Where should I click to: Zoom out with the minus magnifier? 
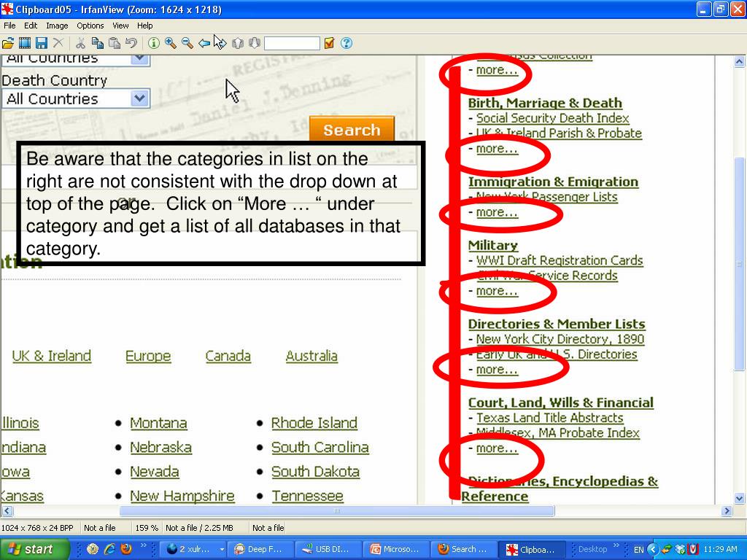pyautogui.click(x=187, y=43)
